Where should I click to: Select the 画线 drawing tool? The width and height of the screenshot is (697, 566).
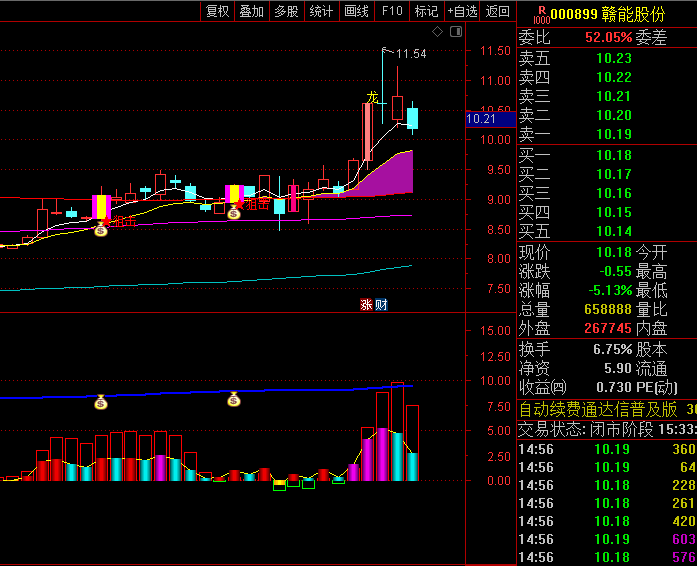[x=357, y=11]
